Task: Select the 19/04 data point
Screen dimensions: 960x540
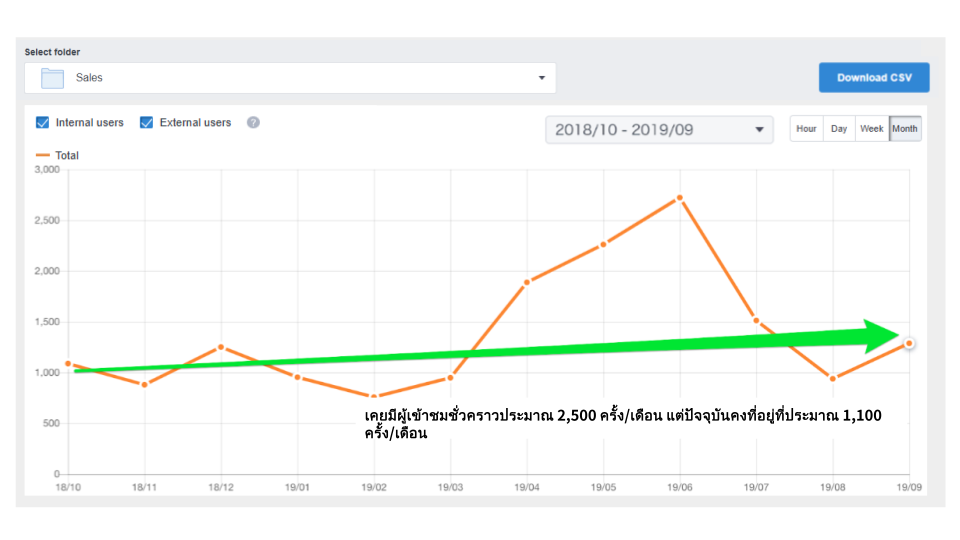Action: (x=527, y=282)
